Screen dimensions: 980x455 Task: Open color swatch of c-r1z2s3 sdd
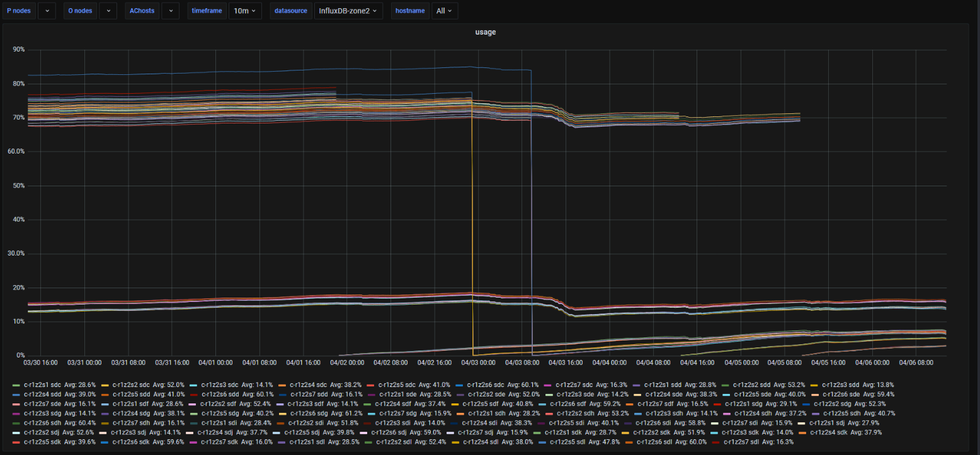coord(814,385)
